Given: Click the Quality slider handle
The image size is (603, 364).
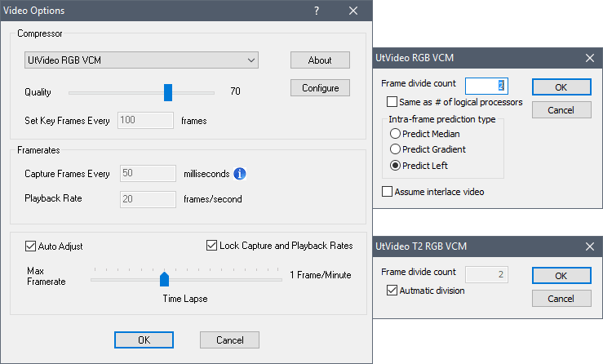Looking at the screenshot, I should click(168, 91).
